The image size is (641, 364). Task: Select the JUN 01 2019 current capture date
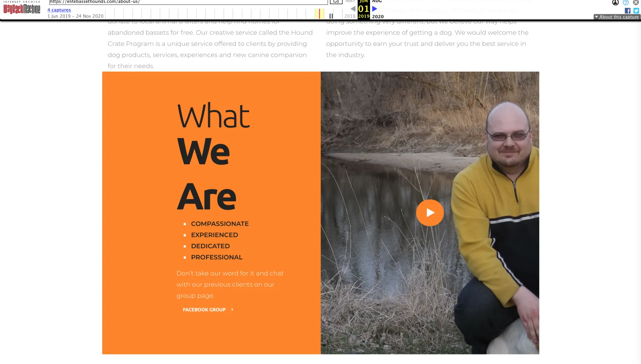[x=363, y=9]
